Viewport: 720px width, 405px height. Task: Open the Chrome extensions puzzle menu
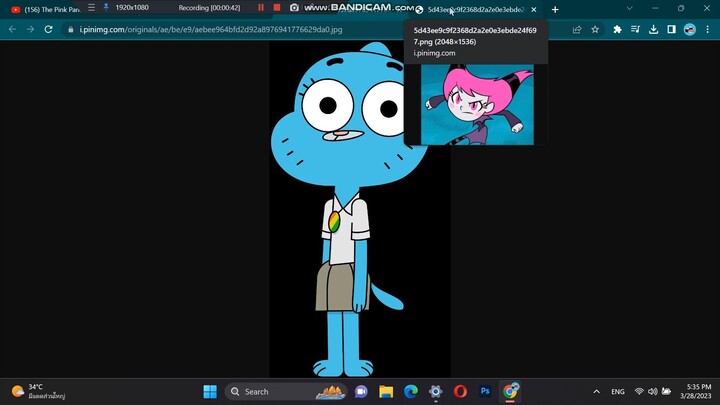click(617, 29)
